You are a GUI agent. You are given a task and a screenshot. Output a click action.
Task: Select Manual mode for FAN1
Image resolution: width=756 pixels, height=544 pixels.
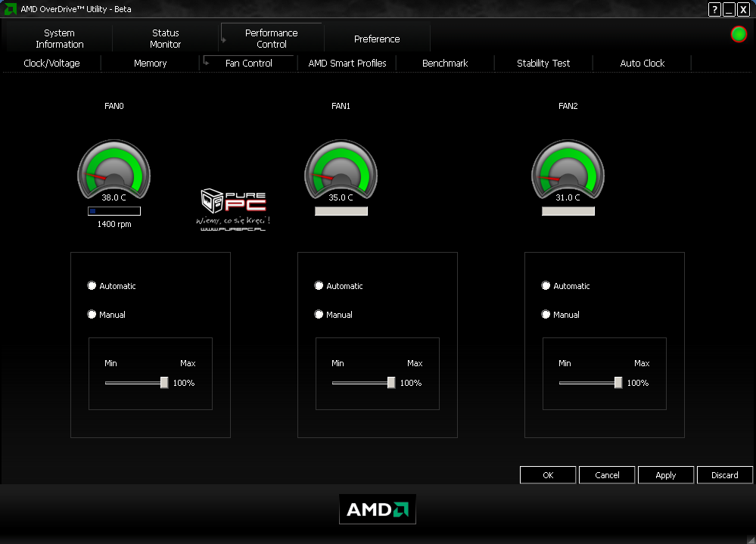tap(319, 315)
